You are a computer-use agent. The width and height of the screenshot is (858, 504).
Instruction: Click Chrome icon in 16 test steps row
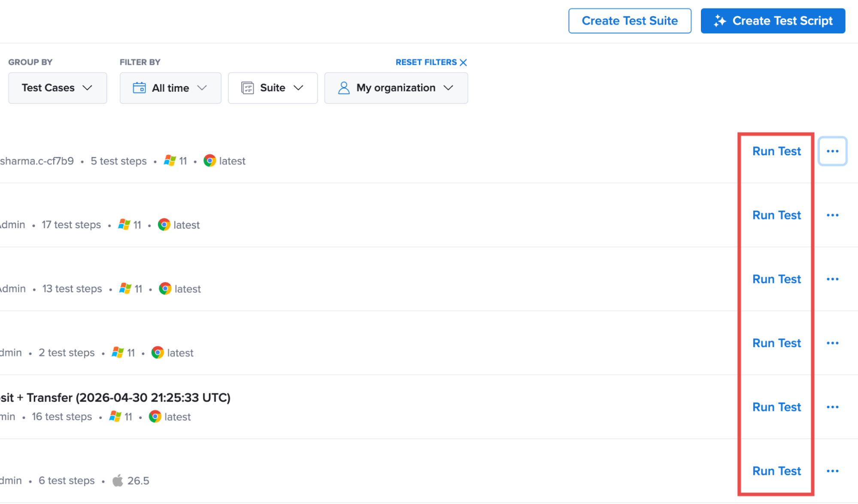pyautogui.click(x=155, y=416)
